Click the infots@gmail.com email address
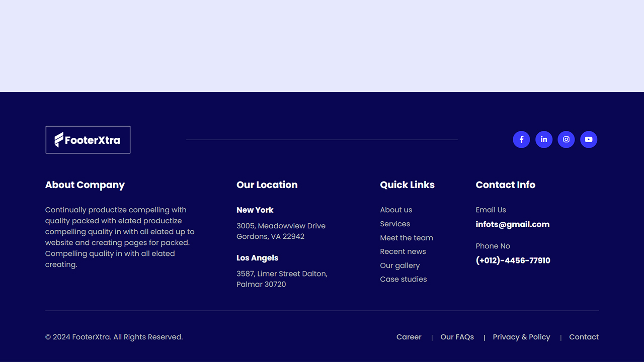Screen dimensions: 644x362 click(513, 224)
